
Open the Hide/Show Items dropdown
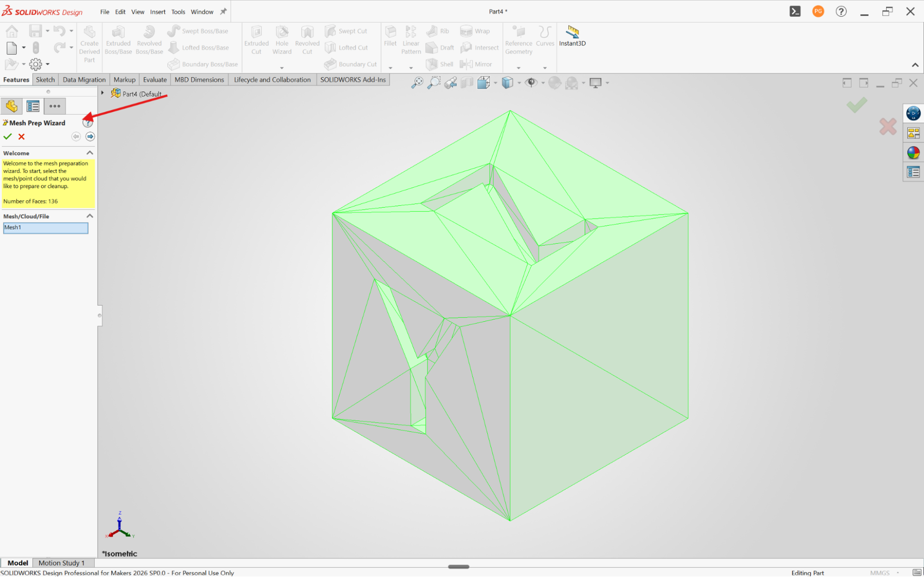point(543,83)
